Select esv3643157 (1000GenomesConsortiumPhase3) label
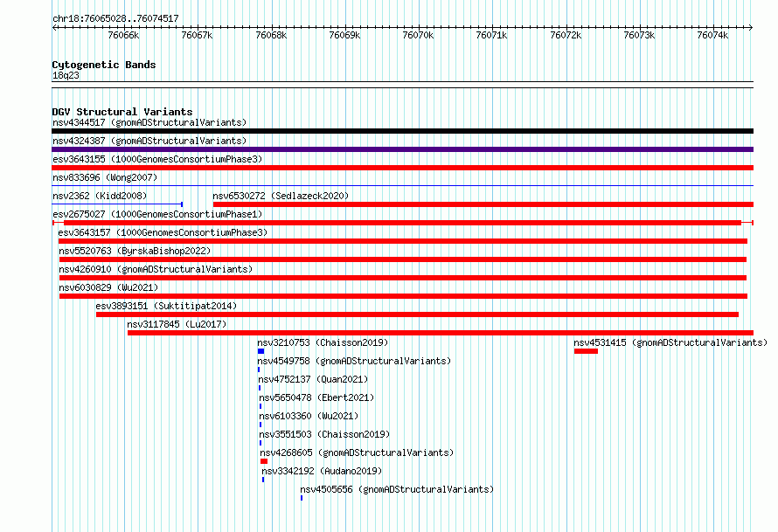The width and height of the screenshot is (778, 532). coord(163,232)
